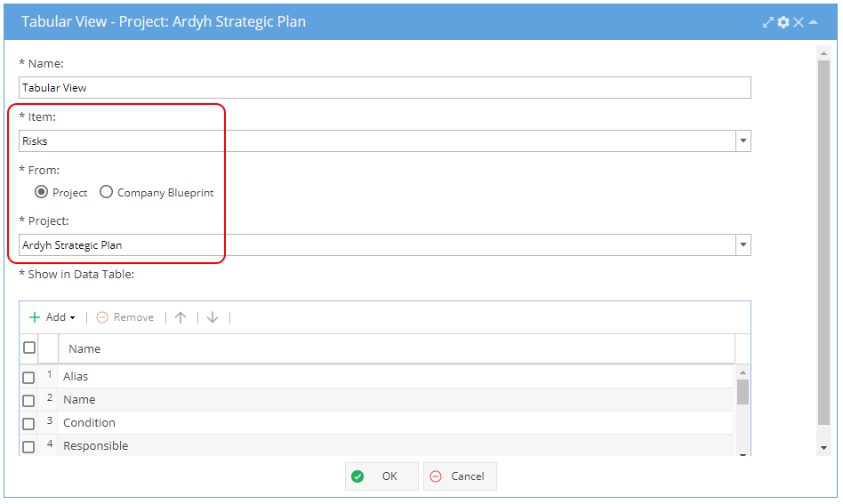Move selected row down with down-arrow

pyautogui.click(x=213, y=317)
